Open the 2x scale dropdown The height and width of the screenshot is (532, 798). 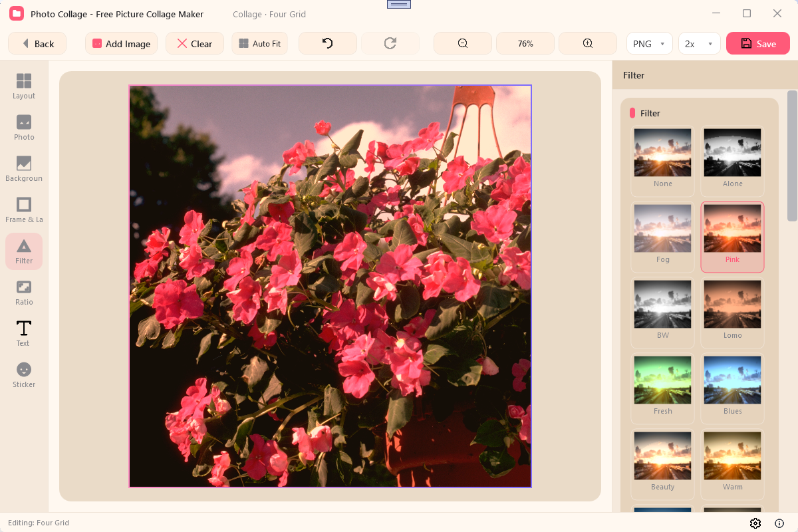[x=700, y=43]
